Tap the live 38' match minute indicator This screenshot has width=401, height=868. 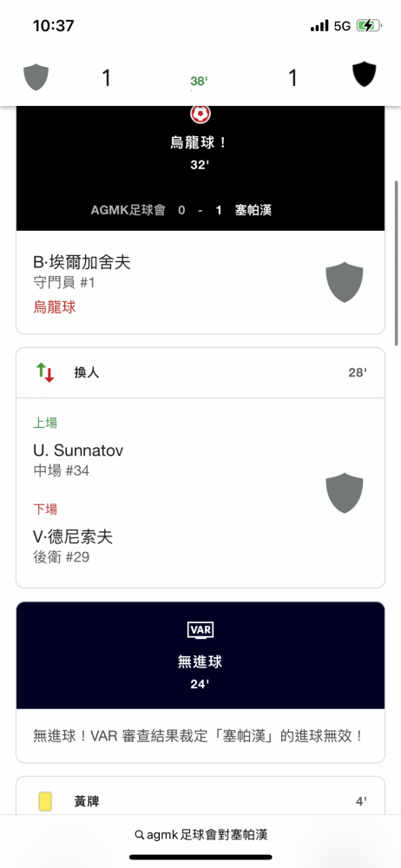coord(199,82)
